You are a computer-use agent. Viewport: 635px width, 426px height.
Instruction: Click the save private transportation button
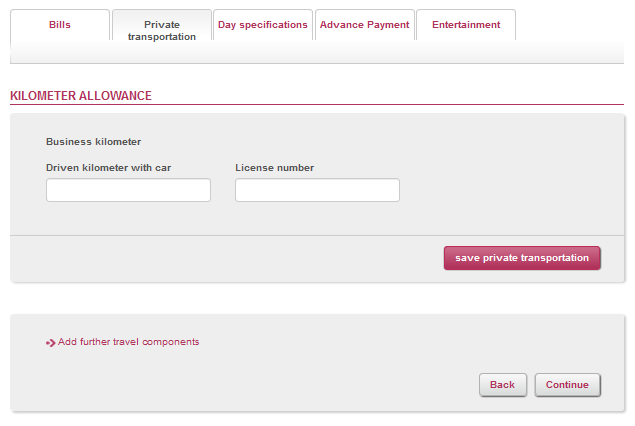(522, 258)
